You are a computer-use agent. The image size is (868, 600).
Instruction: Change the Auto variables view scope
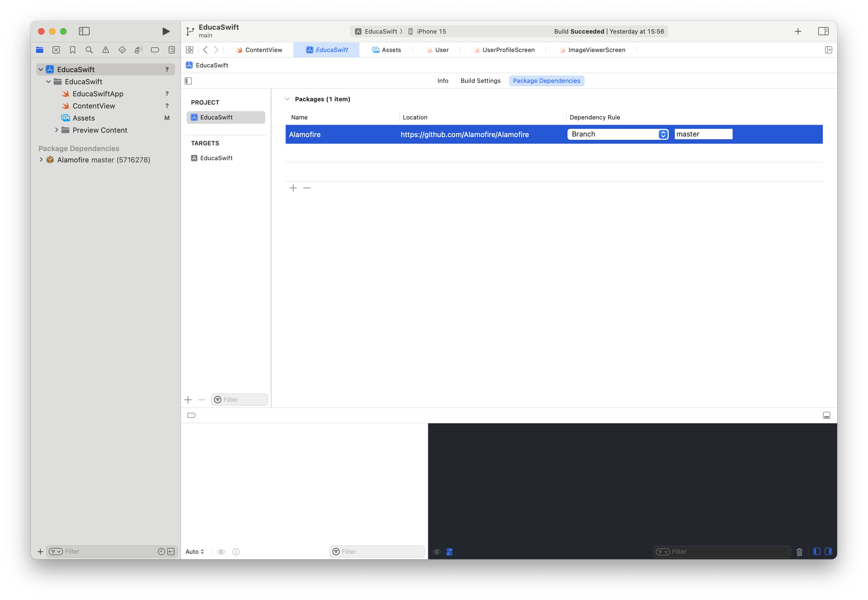pos(194,552)
